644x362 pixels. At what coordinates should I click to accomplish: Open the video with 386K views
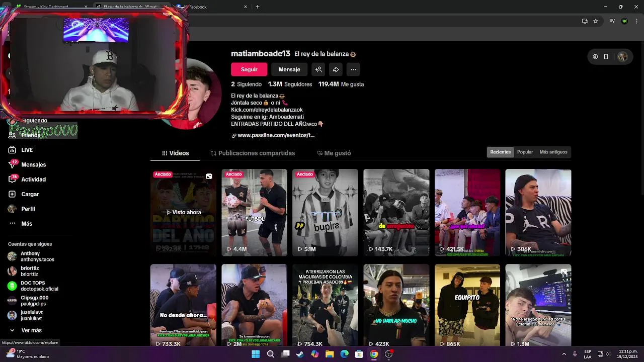coord(538,213)
